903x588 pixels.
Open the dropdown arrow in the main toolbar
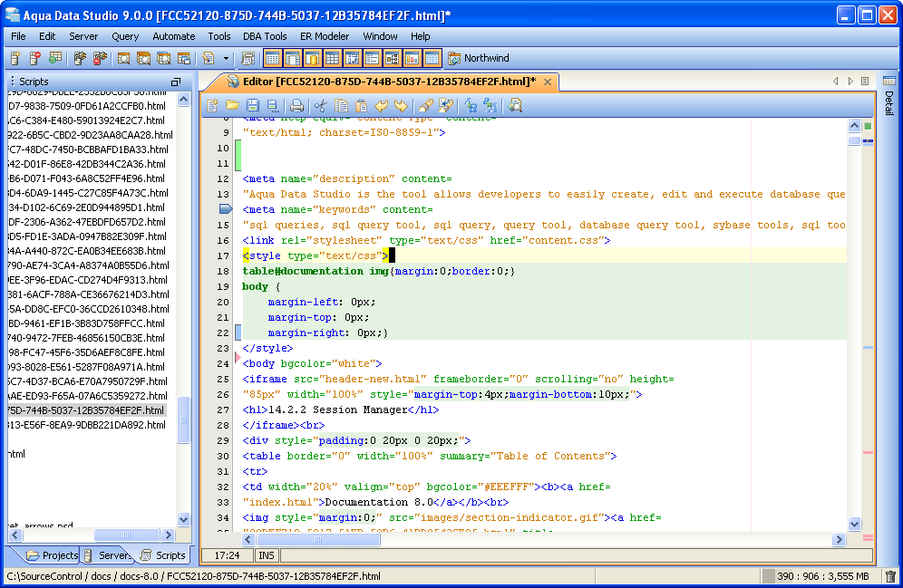226,59
